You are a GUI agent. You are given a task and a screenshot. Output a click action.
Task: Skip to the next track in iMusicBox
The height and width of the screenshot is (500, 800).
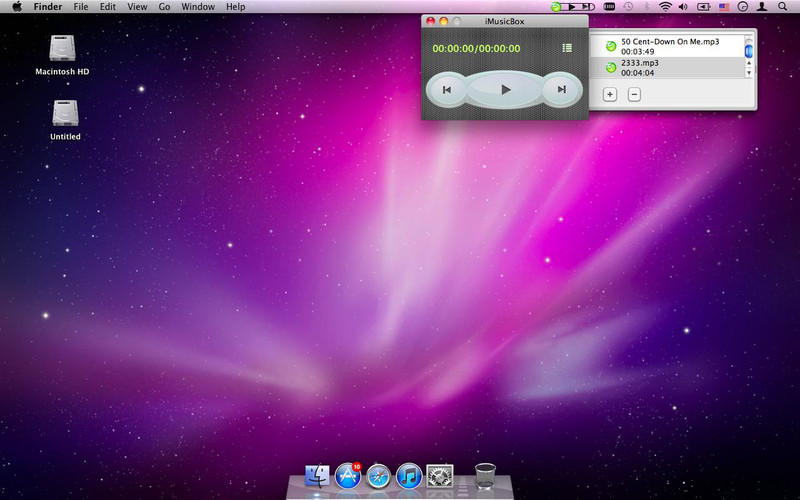tap(561, 90)
